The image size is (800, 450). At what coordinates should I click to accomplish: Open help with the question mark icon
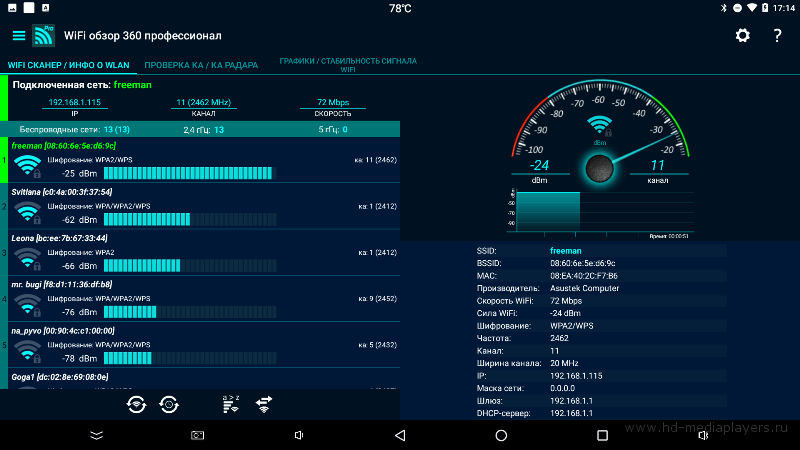coord(777,36)
